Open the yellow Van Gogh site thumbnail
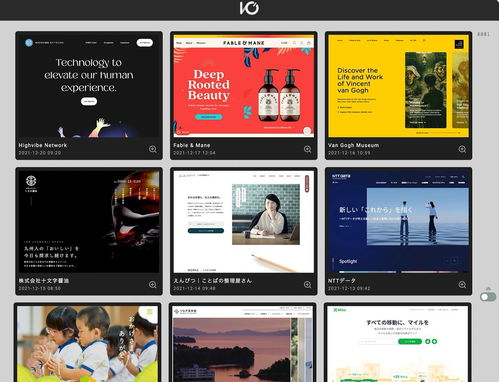The width and height of the screenshot is (499, 382). (398, 86)
